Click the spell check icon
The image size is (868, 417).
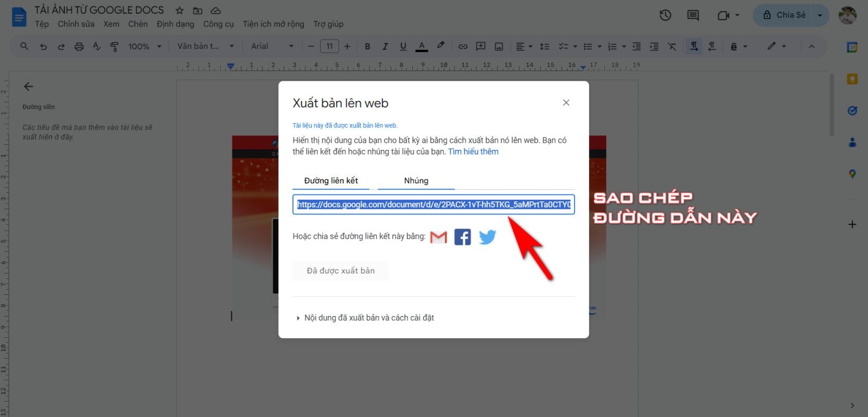[x=97, y=46]
